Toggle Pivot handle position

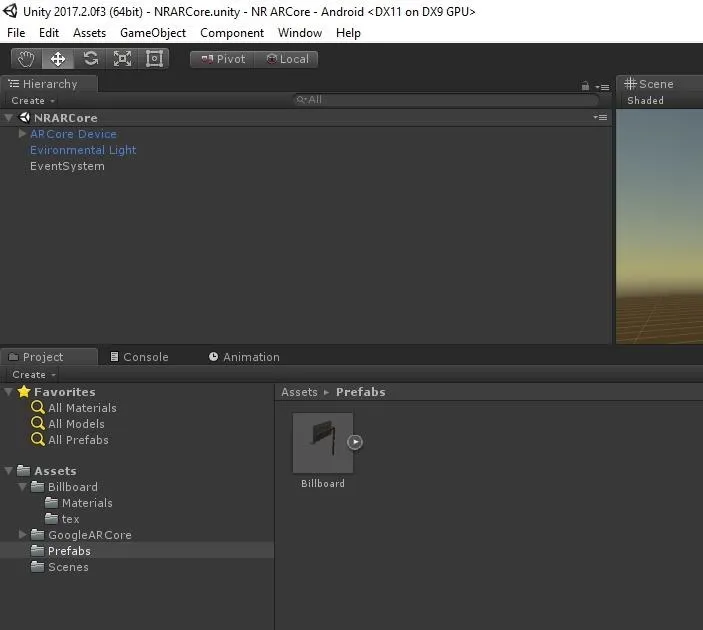click(x=222, y=59)
